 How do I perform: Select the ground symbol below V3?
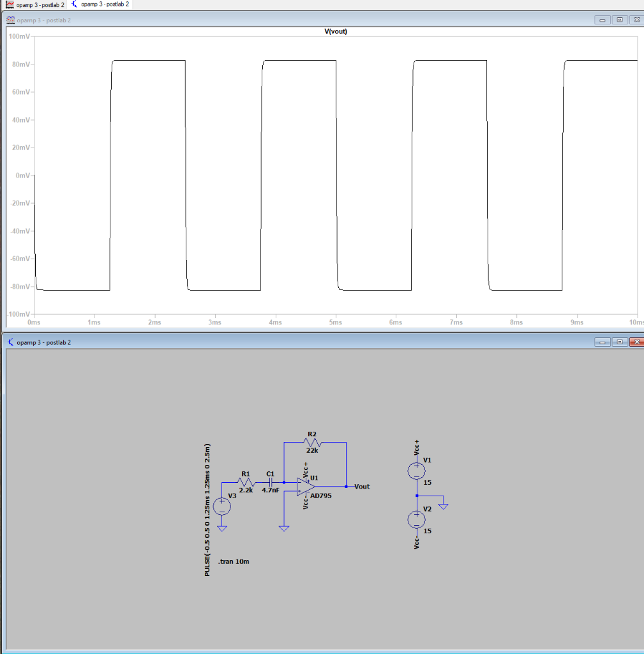pos(222,528)
